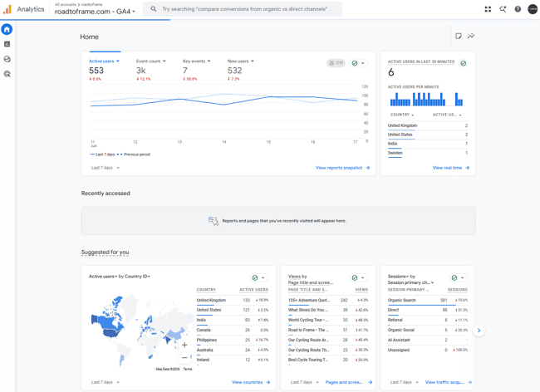The width and height of the screenshot is (540, 392).
Task: Click Organic Search sessions row
Action: 428,301
